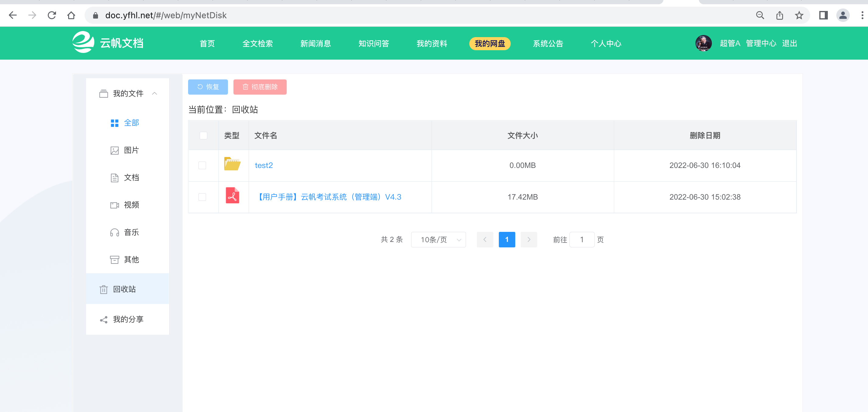Click the 文件大小 column header
Screen dimensions: 868x412
[x=523, y=135]
